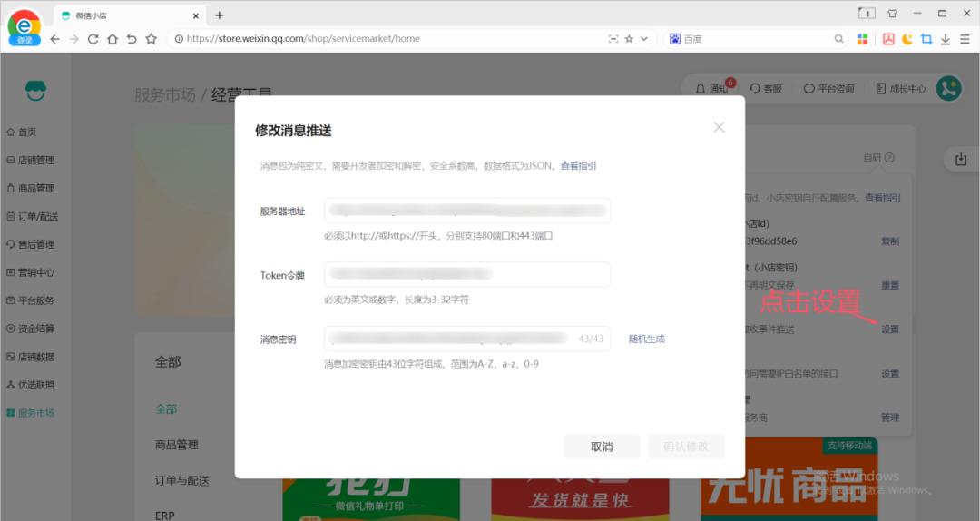
Task: Click the search magnifier icon
Action: [x=838, y=39]
